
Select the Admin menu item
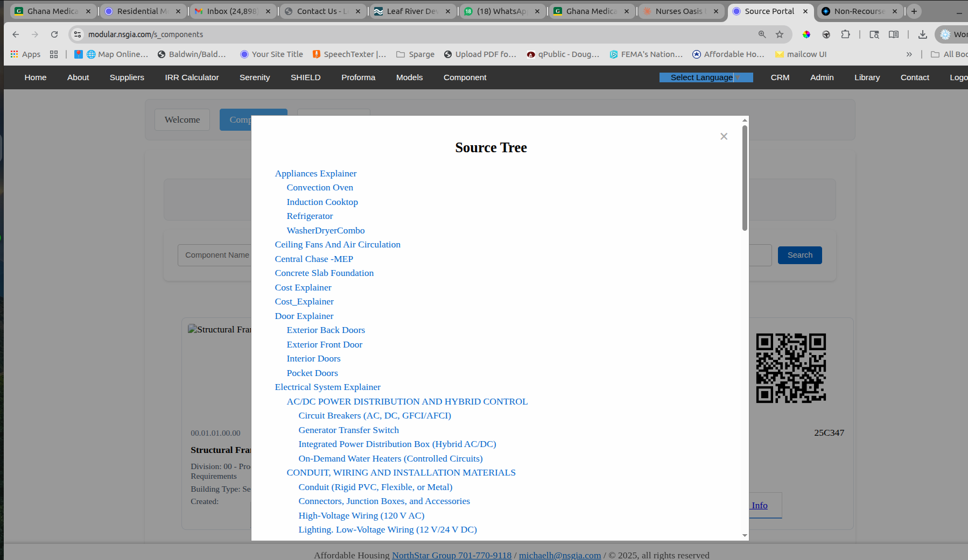pyautogui.click(x=822, y=77)
